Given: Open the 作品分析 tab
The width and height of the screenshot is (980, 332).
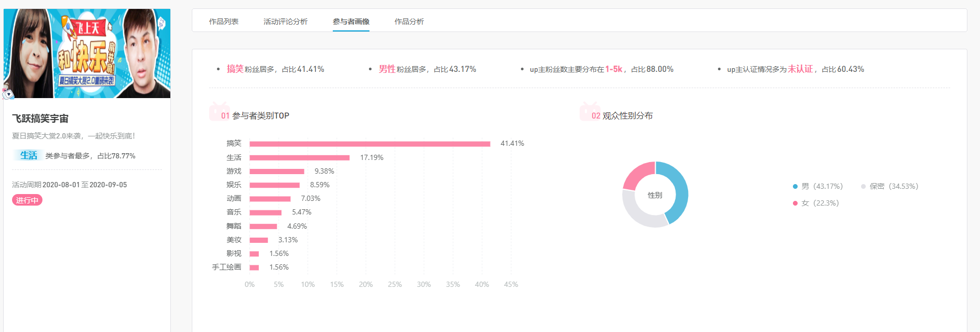Looking at the screenshot, I should point(409,22).
